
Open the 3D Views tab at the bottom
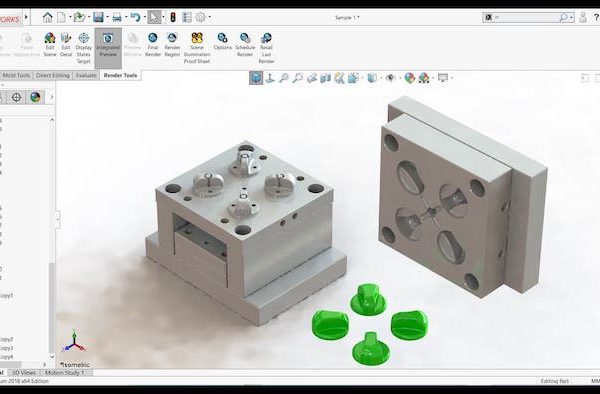tap(24, 372)
